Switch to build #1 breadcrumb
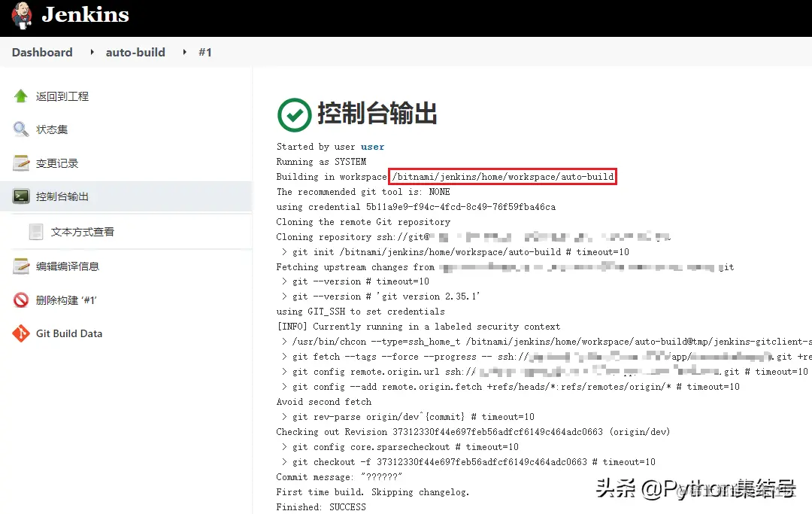This screenshot has width=812, height=514. pyautogui.click(x=205, y=52)
